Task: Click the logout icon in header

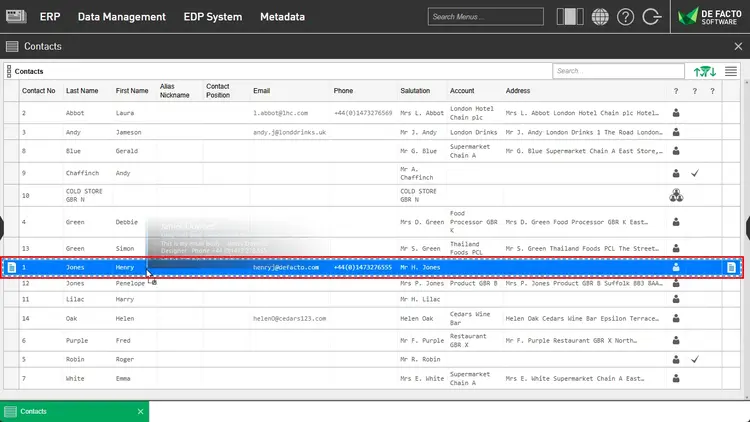Action: pos(653,17)
